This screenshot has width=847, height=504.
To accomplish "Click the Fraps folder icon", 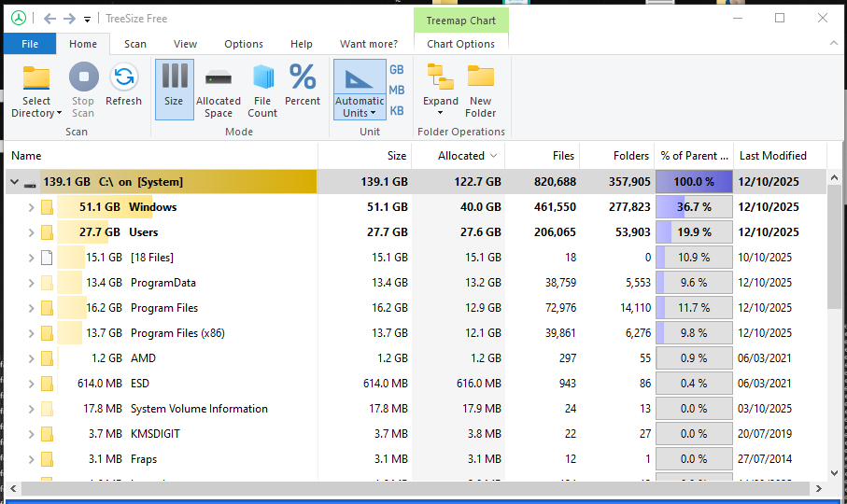I will 47,459.
